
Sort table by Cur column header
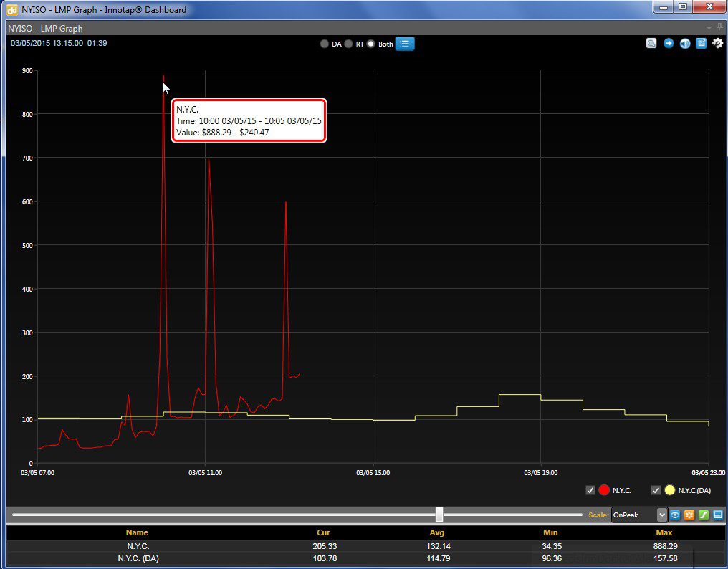[323, 532]
